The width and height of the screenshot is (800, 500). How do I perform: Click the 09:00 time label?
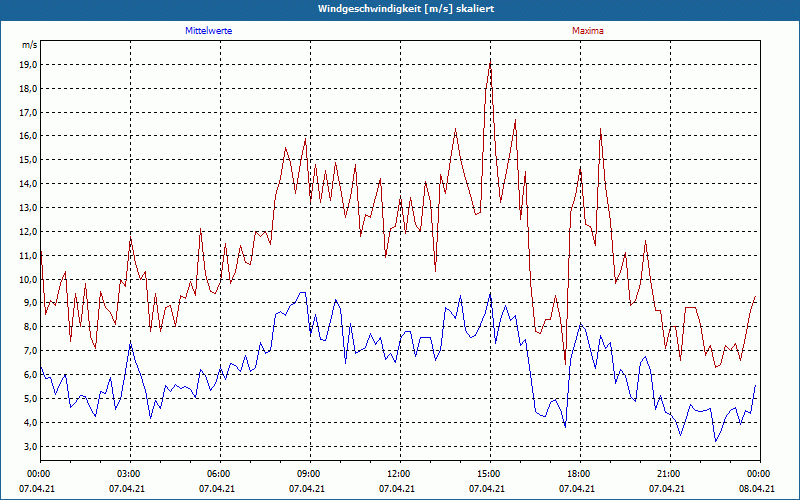pos(310,474)
